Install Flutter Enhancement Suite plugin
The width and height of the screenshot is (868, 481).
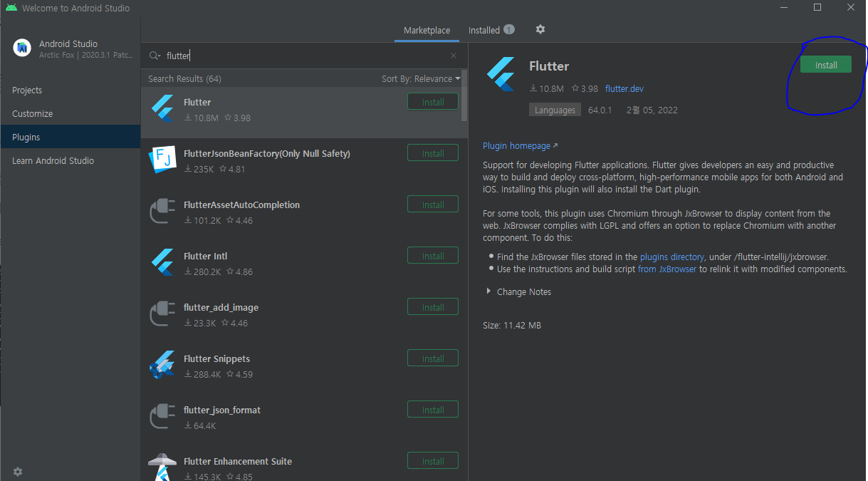pos(433,461)
